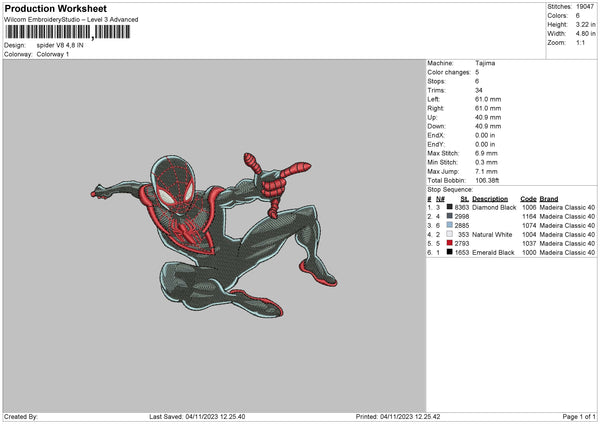Click the St. column header
Image resolution: width=600 pixels, height=424 pixels.
(464, 198)
